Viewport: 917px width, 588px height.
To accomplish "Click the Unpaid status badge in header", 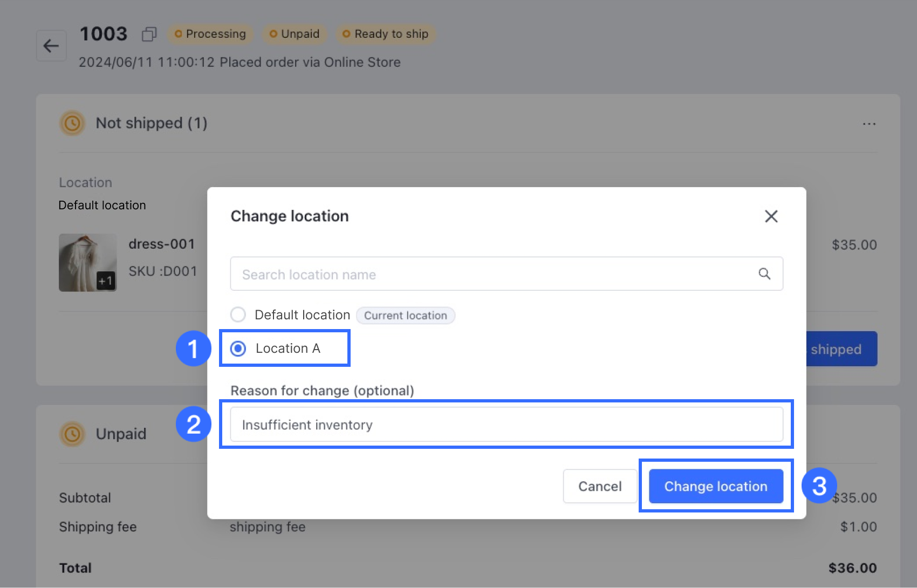I will click(295, 34).
